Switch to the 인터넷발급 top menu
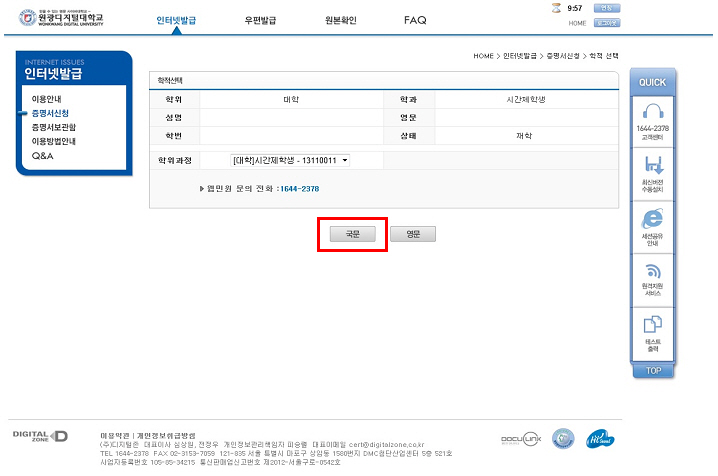 176,20
